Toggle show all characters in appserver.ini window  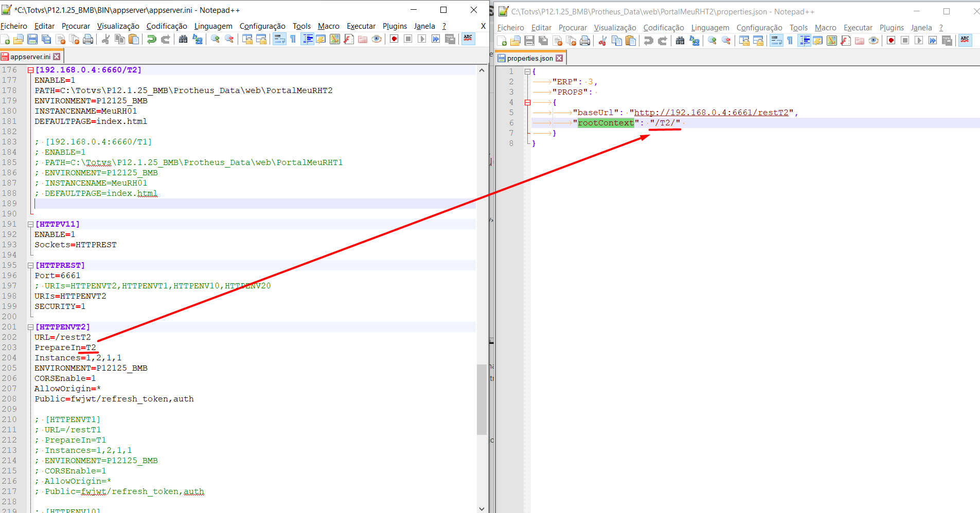(x=293, y=39)
